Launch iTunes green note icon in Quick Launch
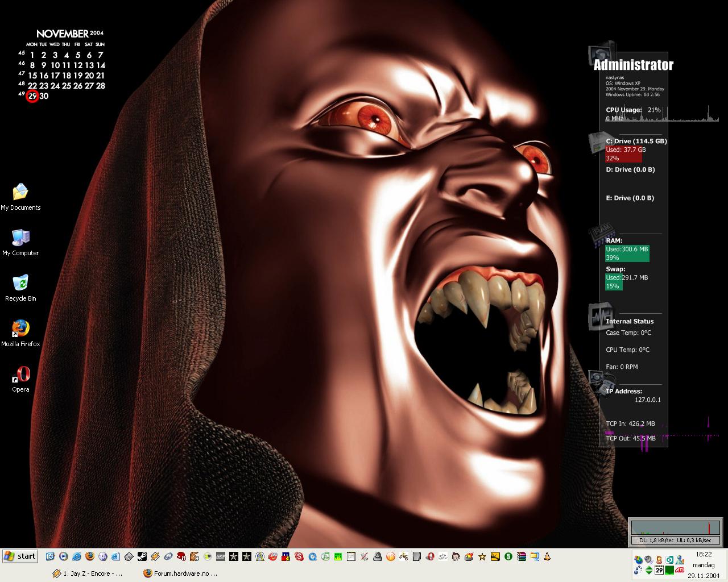The height and width of the screenshot is (582, 728). point(325,556)
